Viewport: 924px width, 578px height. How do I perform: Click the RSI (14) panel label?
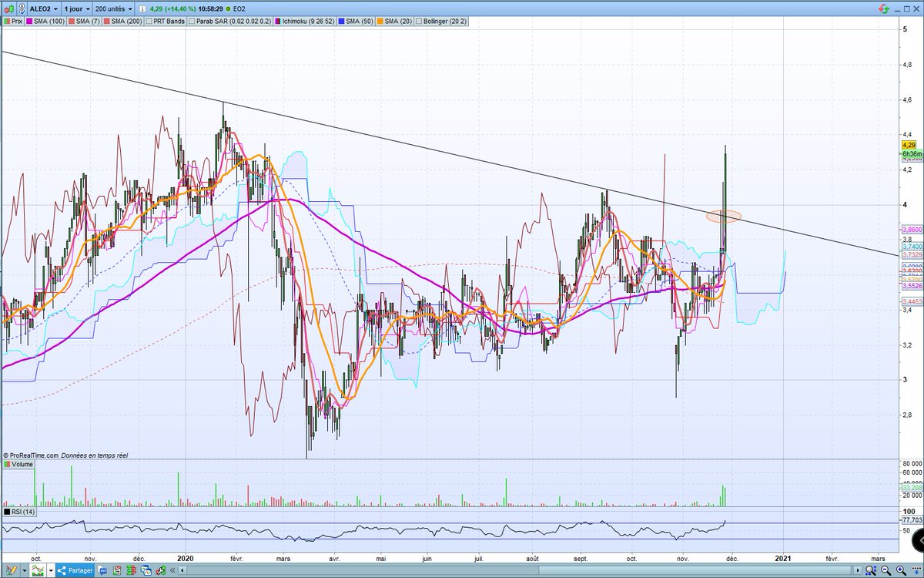[x=19, y=512]
